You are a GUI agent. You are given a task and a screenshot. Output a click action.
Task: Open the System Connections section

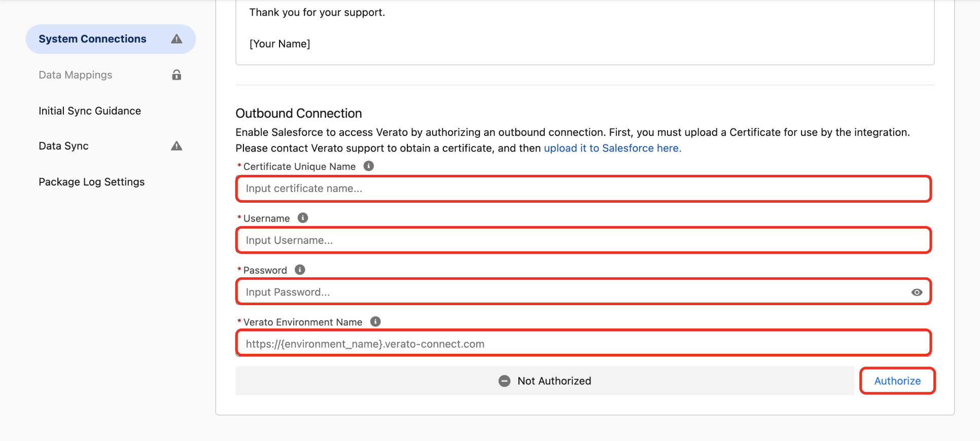pyautogui.click(x=111, y=39)
